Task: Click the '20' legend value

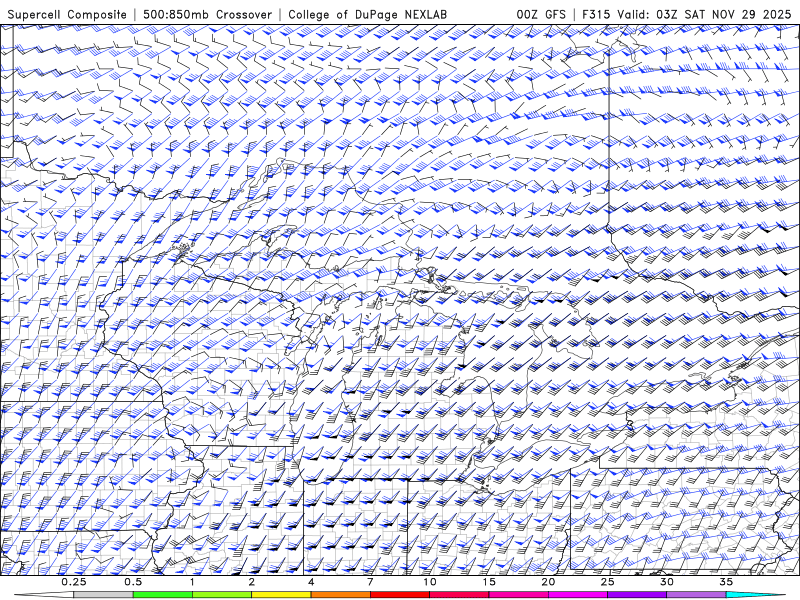Action: (548, 582)
